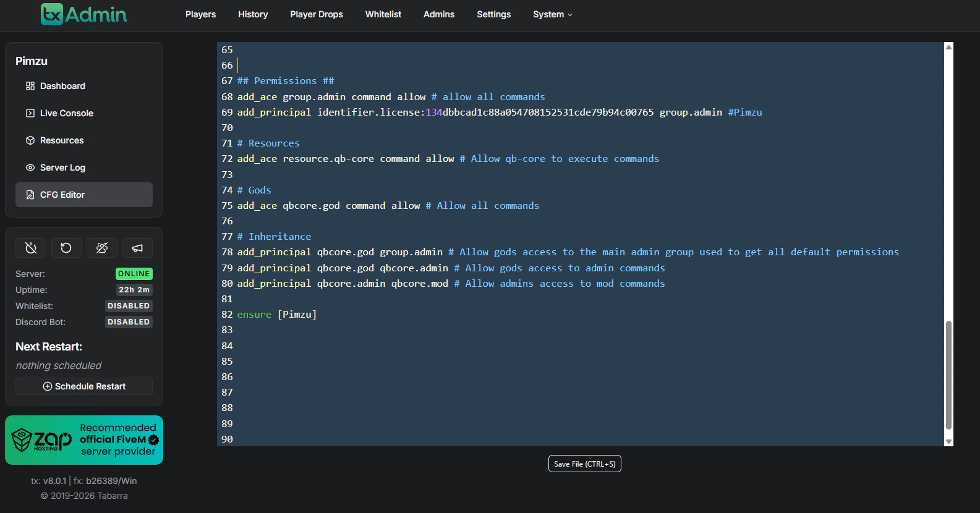Click the Schedule Restart button
The width and height of the screenshot is (980, 513).
click(x=84, y=386)
